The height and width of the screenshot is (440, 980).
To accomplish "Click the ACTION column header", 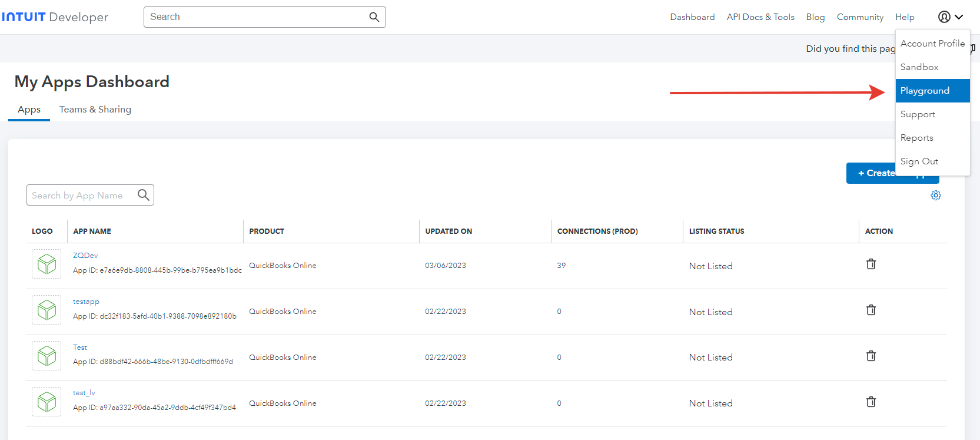I will [879, 231].
